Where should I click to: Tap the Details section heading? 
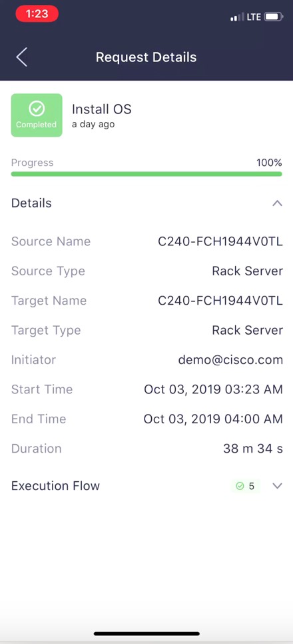click(x=31, y=203)
